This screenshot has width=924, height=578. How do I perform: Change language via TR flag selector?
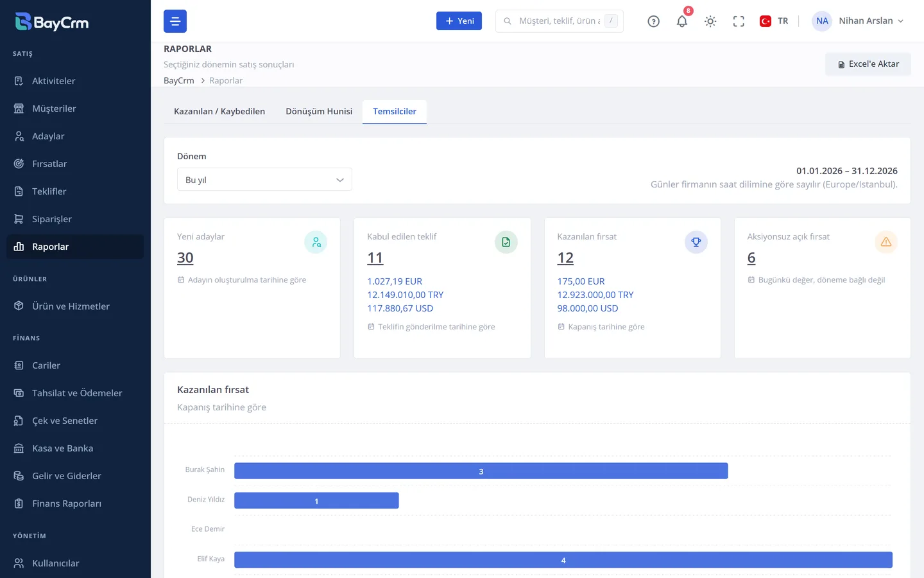(x=774, y=21)
